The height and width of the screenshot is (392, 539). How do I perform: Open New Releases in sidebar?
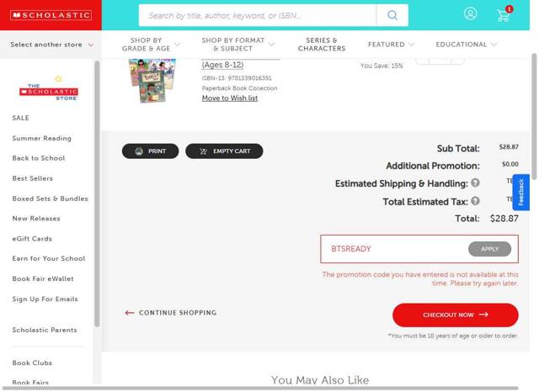(36, 219)
